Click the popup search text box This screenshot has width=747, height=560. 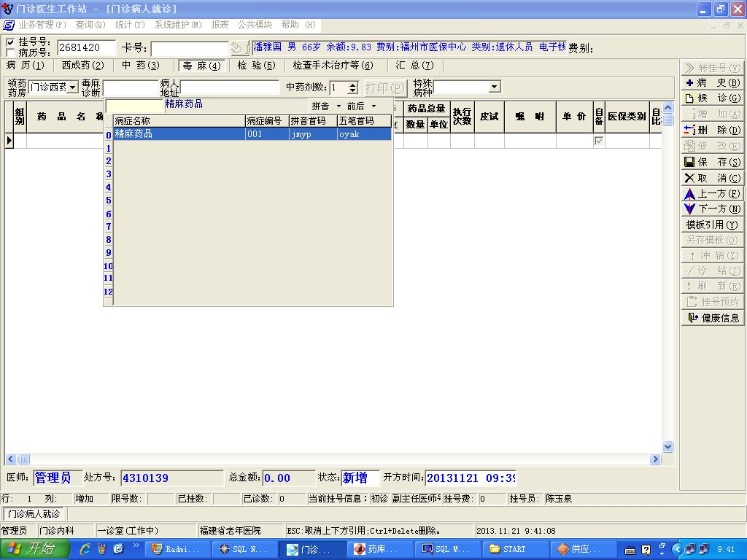[x=135, y=105]
